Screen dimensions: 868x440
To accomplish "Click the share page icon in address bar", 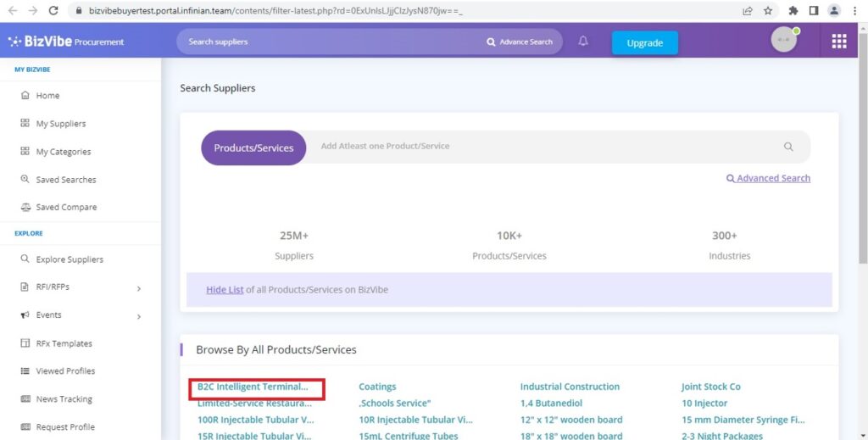I will (x=748, y=10).
